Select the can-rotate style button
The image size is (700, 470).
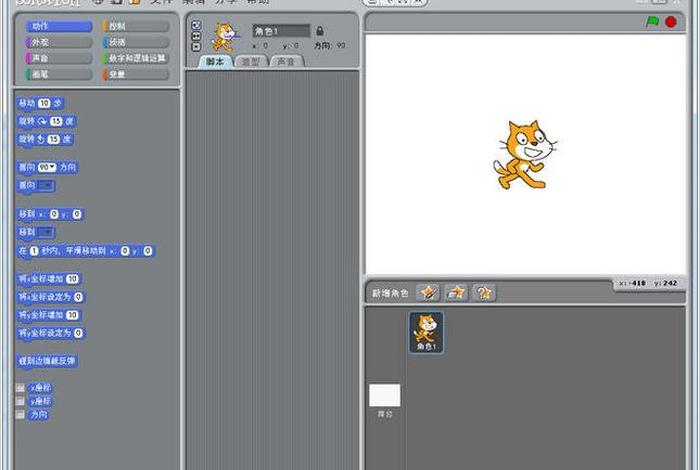[196, 25]
